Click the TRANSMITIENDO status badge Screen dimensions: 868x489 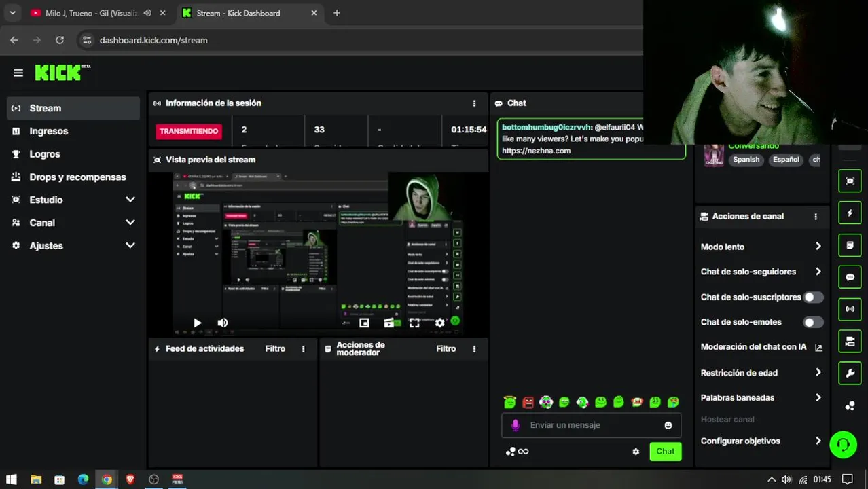tap(189, 131)
